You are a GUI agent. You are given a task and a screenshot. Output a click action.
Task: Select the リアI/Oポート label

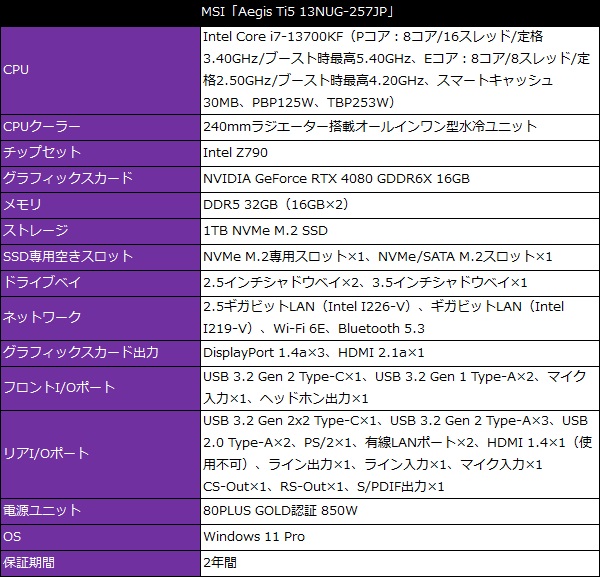pyautogui.click(x=46, y=454)
